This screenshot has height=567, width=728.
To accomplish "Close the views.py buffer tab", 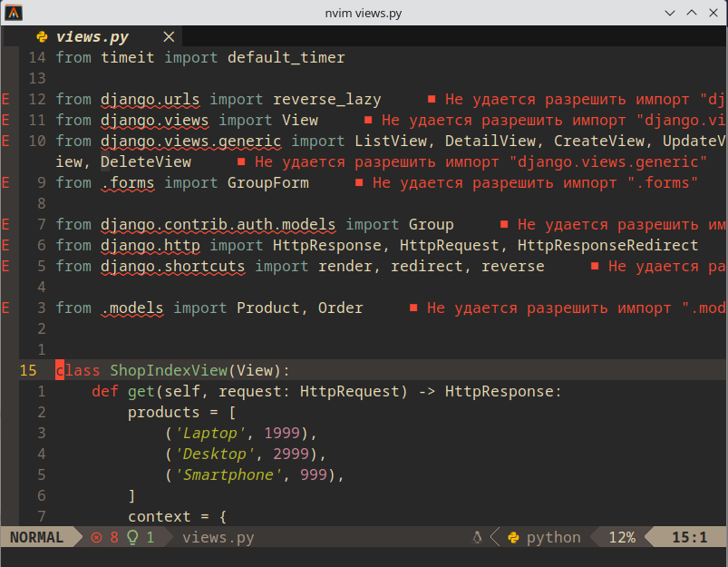I will point(169,36).
